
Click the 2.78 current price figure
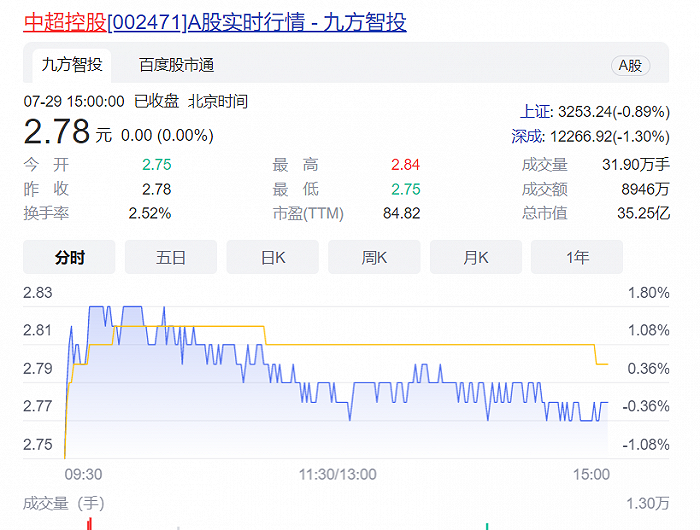(57, 132)
